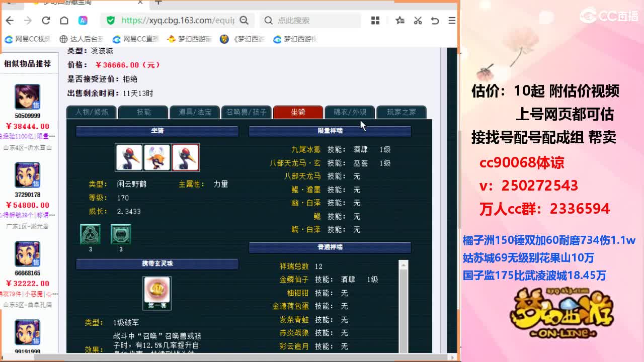The width and height of the screenshot is (644, 362).
Task: Open the browser home page
Action: coord(64,21)
